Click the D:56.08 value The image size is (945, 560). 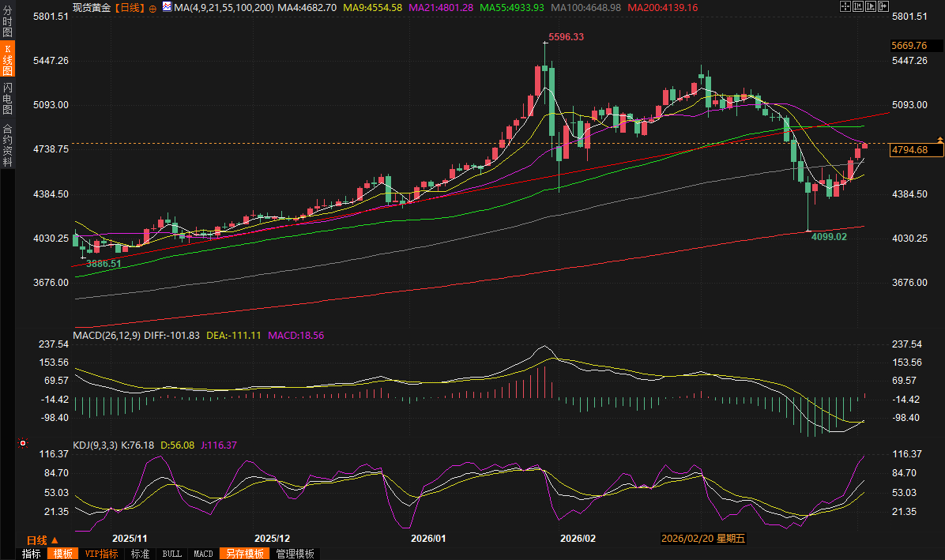click(x=177, y=445)
